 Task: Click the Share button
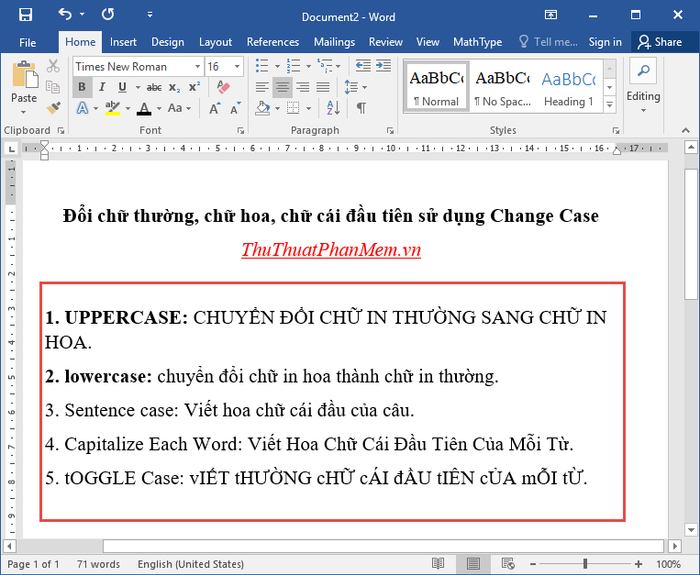(x=660, y=42)
